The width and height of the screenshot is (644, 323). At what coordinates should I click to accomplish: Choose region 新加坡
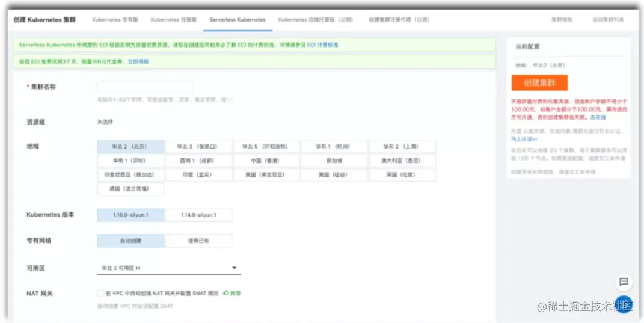click(334, 161)
